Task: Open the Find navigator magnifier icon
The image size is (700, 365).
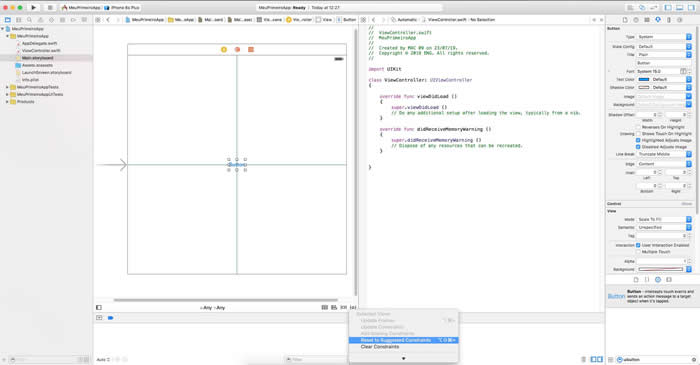Action: [x=29, y=20]
